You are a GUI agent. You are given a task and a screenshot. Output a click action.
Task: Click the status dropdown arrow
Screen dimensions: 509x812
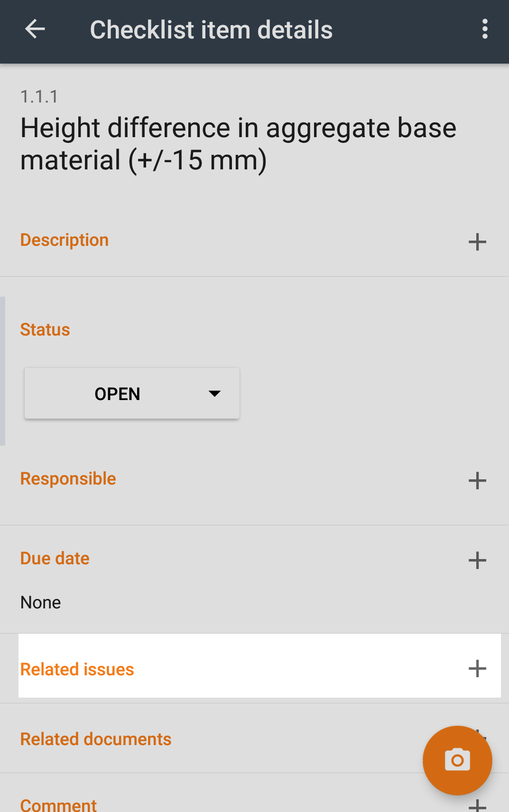[x=214, y=393]
